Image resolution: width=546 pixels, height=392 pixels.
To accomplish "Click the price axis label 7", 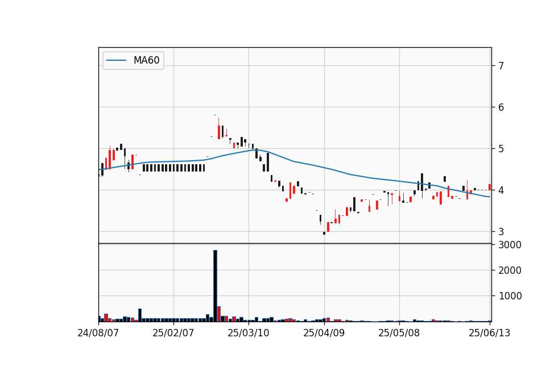I will click(501, 66).
